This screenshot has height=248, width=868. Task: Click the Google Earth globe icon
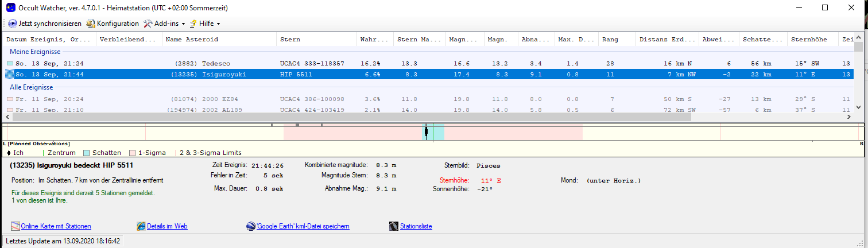[250, 226]
